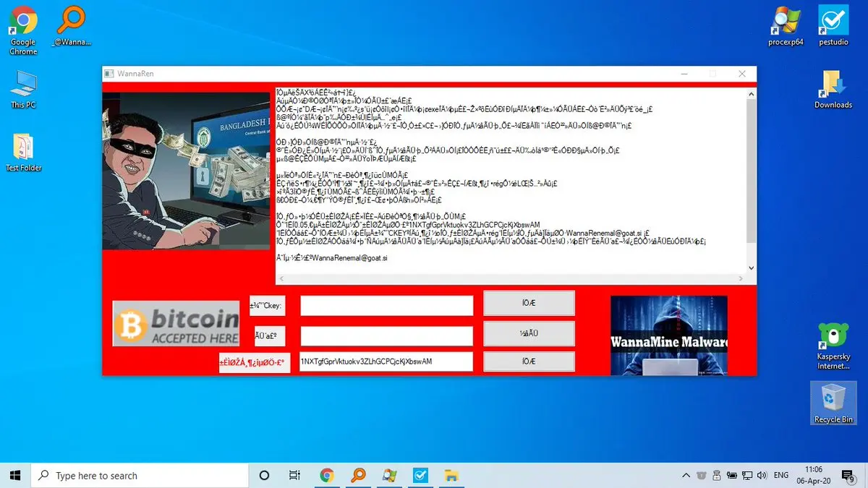The width and height of the screenshot is (868, 488).
Task: Open the @Wanna... magnifier desktop shortcut
Action: tap(72, 27)
